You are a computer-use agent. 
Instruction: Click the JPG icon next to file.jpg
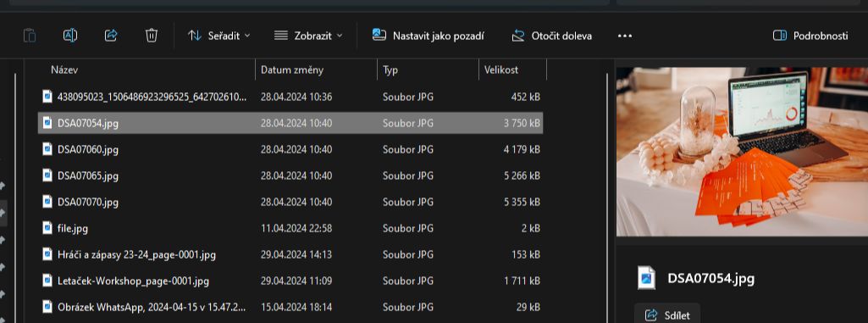[x=47, y=228]
